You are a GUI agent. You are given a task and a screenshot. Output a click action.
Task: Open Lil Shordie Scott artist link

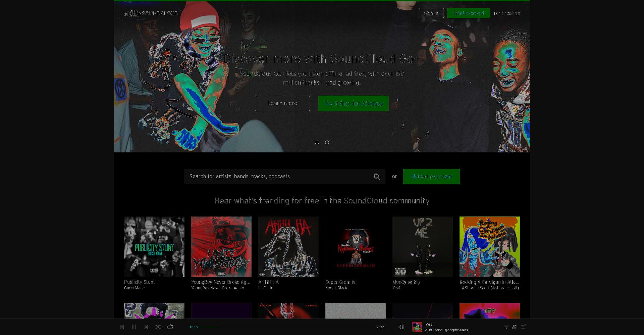pos(489,288)
